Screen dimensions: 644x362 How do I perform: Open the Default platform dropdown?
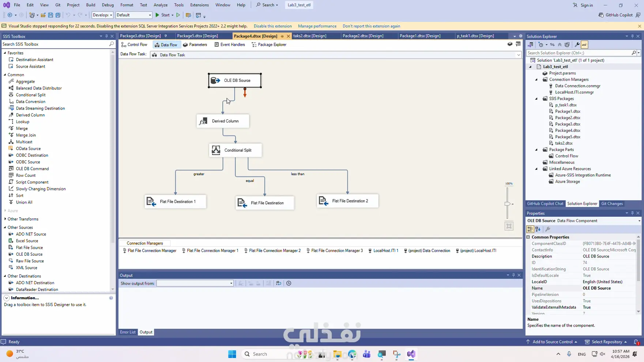134,15
